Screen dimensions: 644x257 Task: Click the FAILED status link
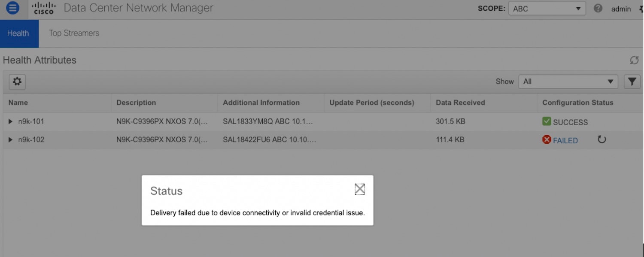[x=565, y=140]
